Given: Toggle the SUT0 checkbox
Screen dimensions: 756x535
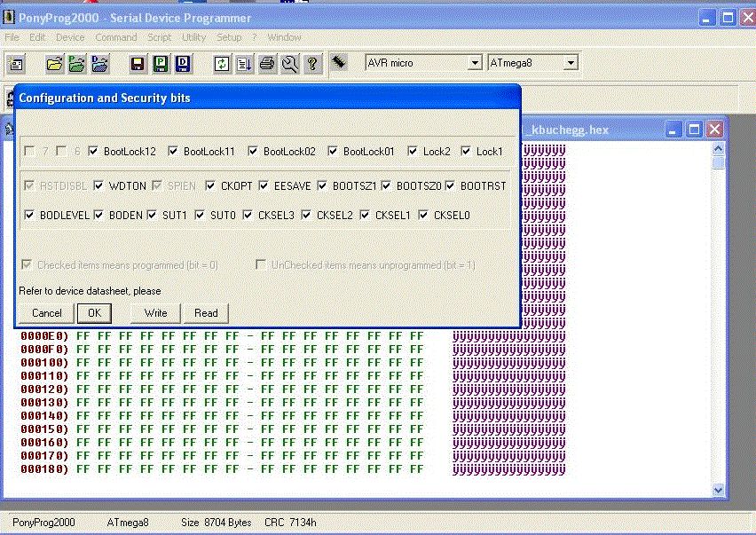Looking at the screenshot, I should click(200, 215).
